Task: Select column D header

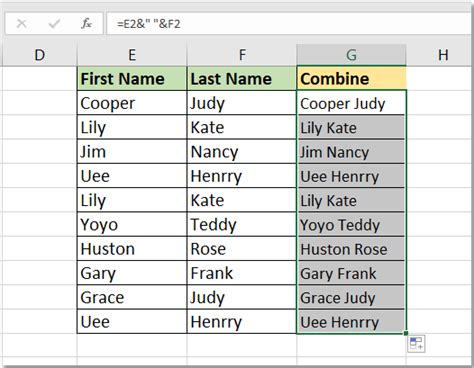Action: [x=39, y=55]
